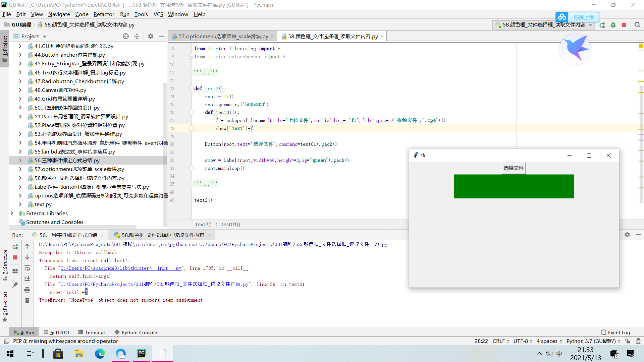The height and width of the screenshot is (362, 644).
Task: Expand folded docstring at line 11
Action: pyautogui.click(x=191, y=72)
